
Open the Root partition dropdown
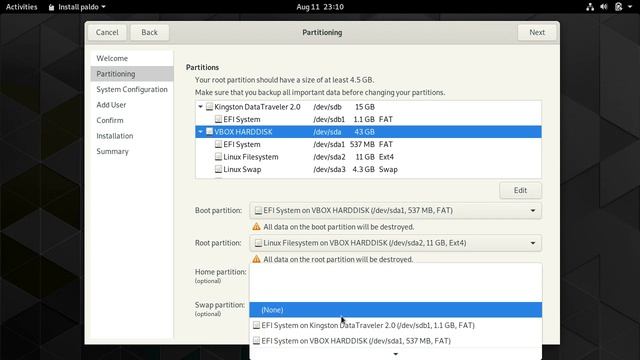click(x=396, y=243)
